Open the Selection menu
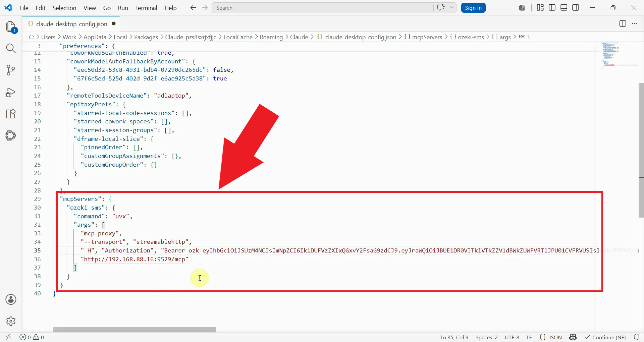The width and height of the screenshot is (644, 342). click(64, 8)
